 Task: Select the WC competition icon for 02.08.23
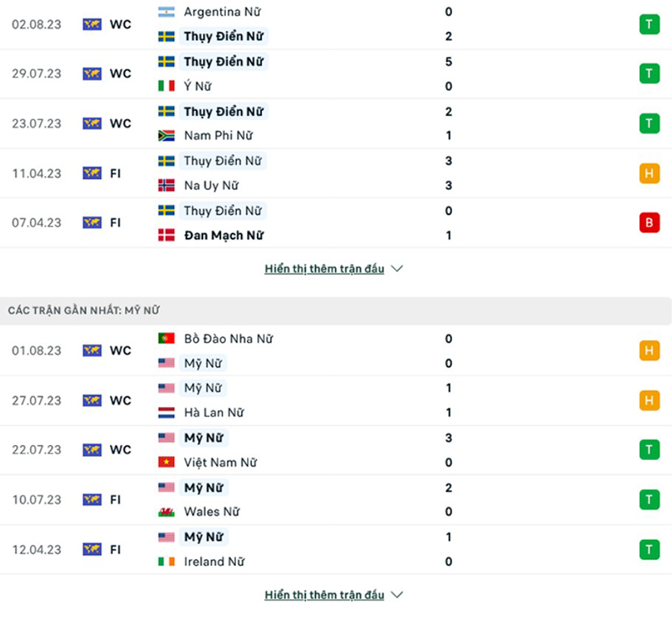click(92, 24)
